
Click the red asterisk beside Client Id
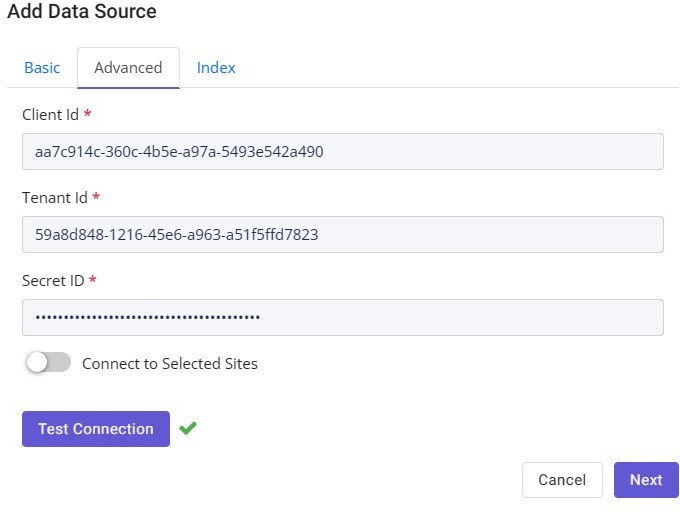click(x=87, y=114)
